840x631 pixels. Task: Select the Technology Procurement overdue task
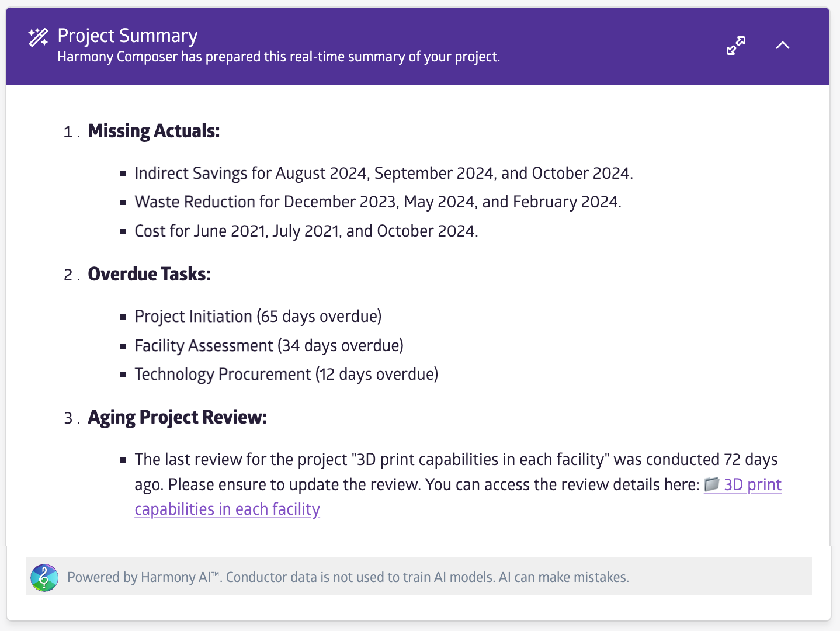(x=286, y=375)
